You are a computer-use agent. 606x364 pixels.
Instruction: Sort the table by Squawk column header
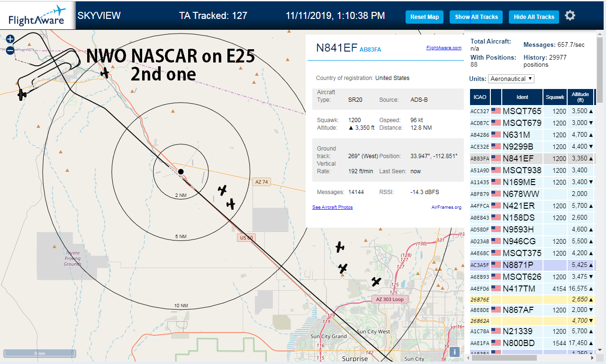(x=555, y=97)
